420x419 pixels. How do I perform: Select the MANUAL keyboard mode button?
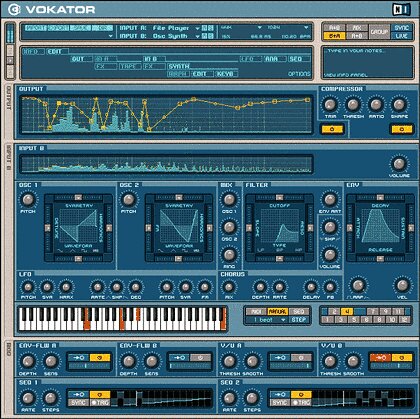[277, 312]
